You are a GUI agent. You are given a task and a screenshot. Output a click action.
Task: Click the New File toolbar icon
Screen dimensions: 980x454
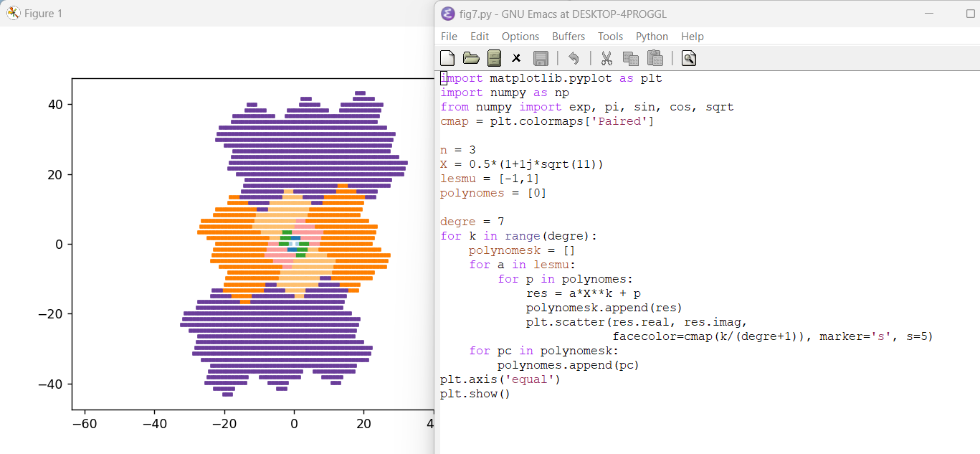tap(447, 58)
